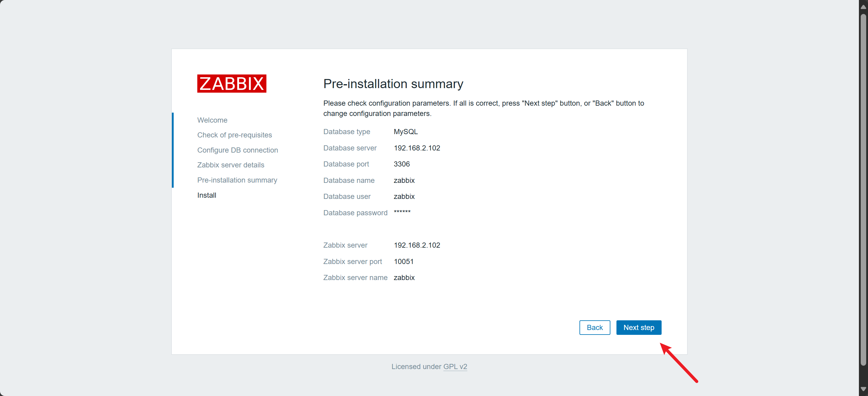The image size is (868, 396).
Task: Click the Pre-installation summary heading
Action: tap(393, 84)
